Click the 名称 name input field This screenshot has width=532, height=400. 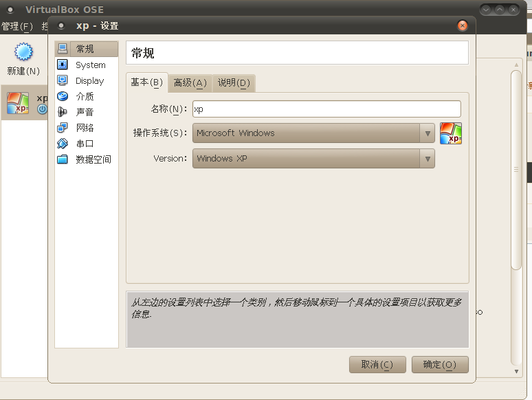(x=326, y=109)
